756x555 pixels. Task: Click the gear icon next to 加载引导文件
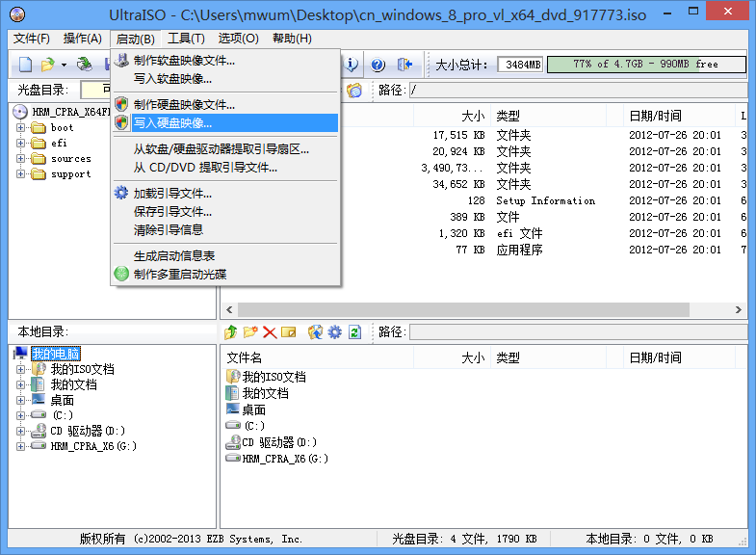[121, 193]
